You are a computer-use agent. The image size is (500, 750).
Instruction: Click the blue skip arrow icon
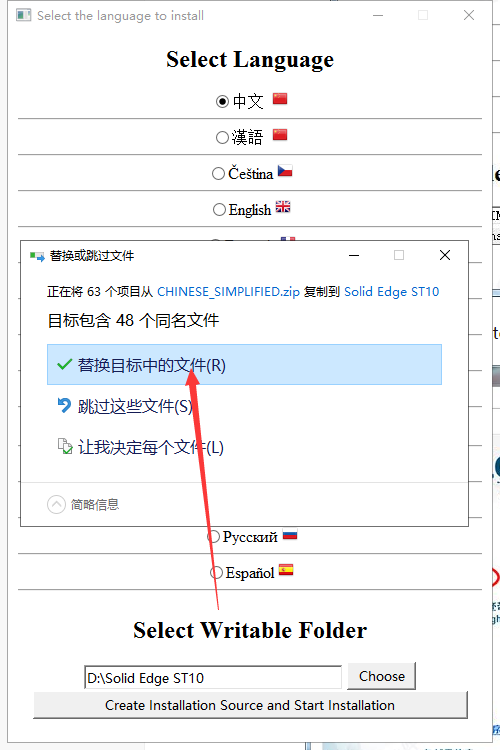point(64,405)
